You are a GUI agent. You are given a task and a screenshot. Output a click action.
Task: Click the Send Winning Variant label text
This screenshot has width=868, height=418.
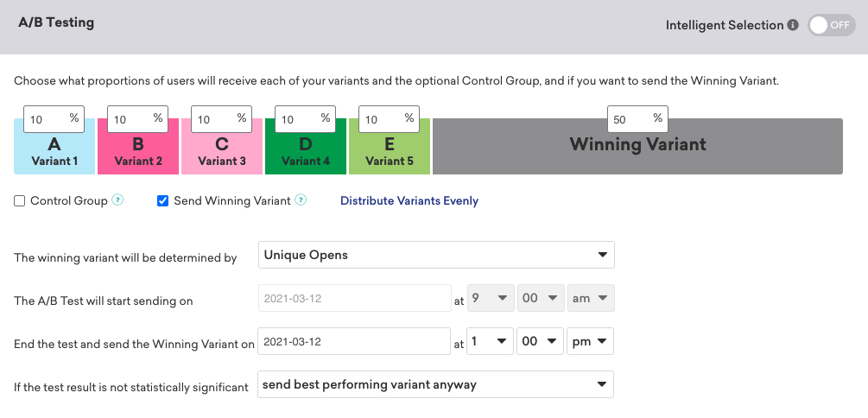pos(232,201)
